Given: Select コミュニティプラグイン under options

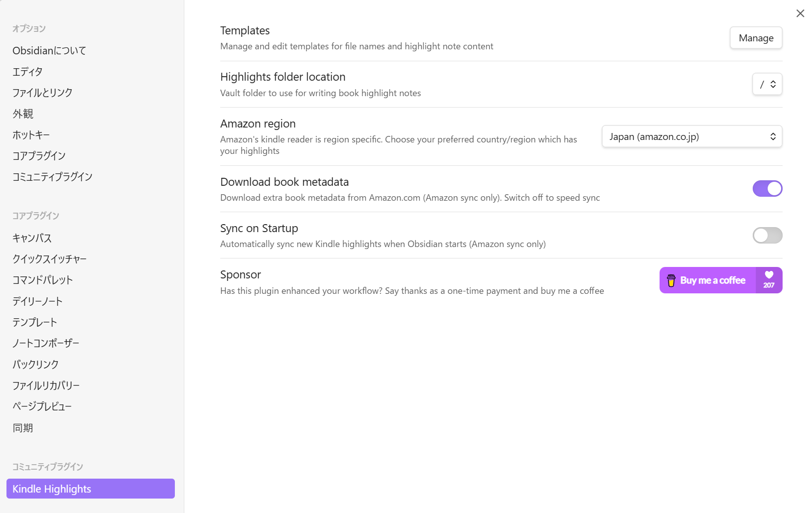Looking at the screenshot, I should pos(52,177).
